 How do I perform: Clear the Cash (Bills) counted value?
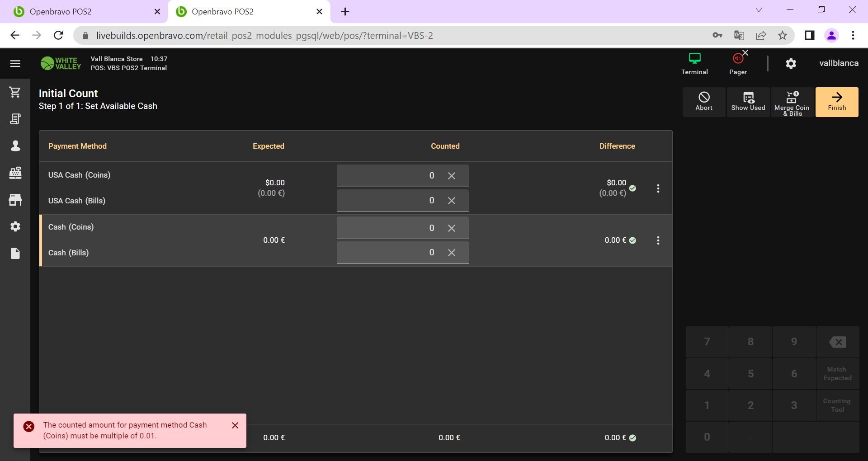(x=452, y=253)
